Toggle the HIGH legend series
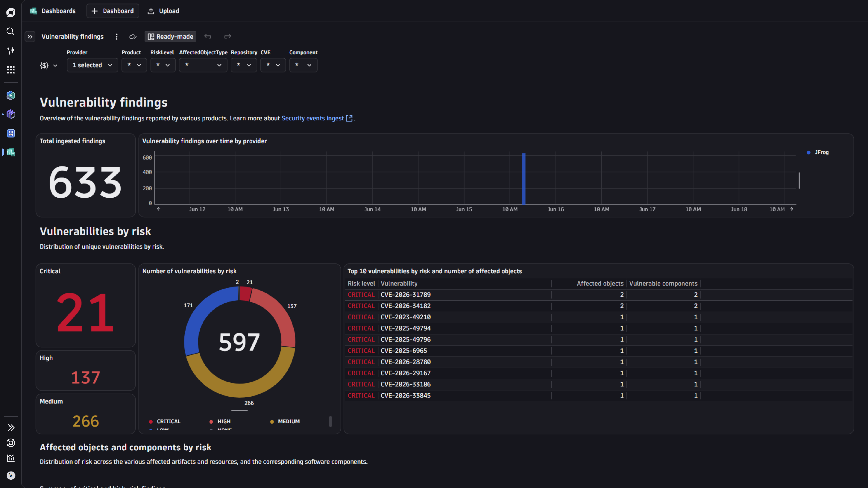868x488 pixels. 220,421
